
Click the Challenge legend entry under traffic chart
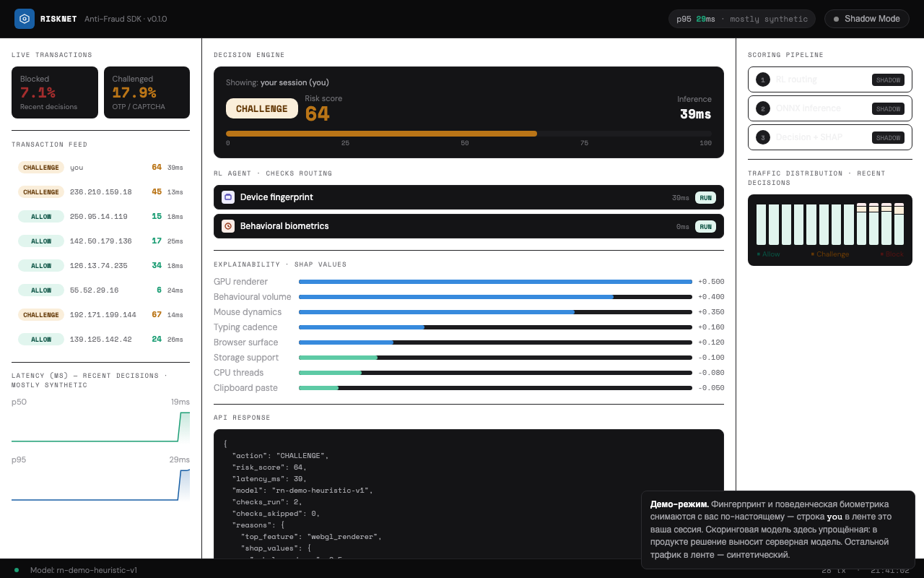pyautogui.click(x=830, y=254)
